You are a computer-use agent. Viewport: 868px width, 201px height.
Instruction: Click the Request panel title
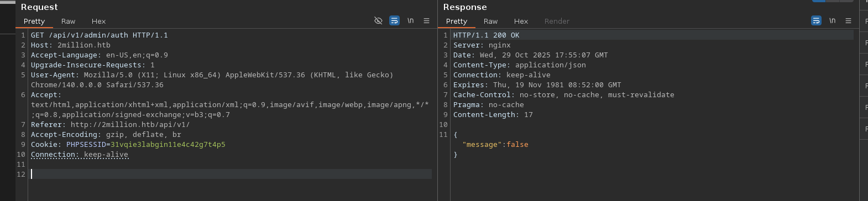point(39,7)
